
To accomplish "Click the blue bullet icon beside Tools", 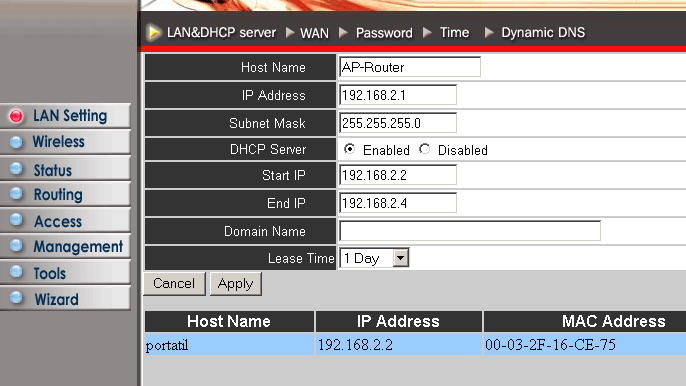I will (x=16, y=272).
